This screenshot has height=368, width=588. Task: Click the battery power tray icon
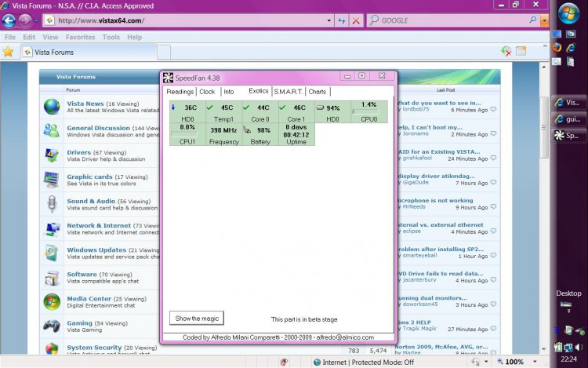558,348
